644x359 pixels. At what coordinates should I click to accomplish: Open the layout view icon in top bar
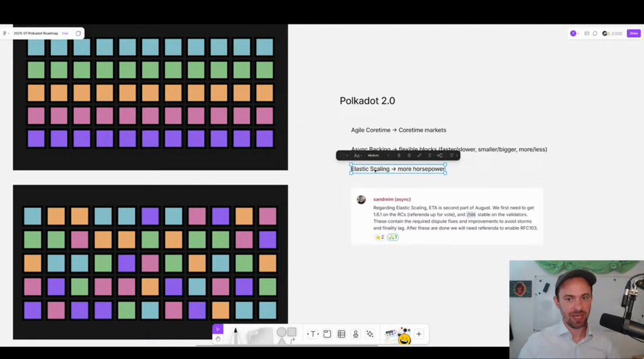(x=587, y=33)
